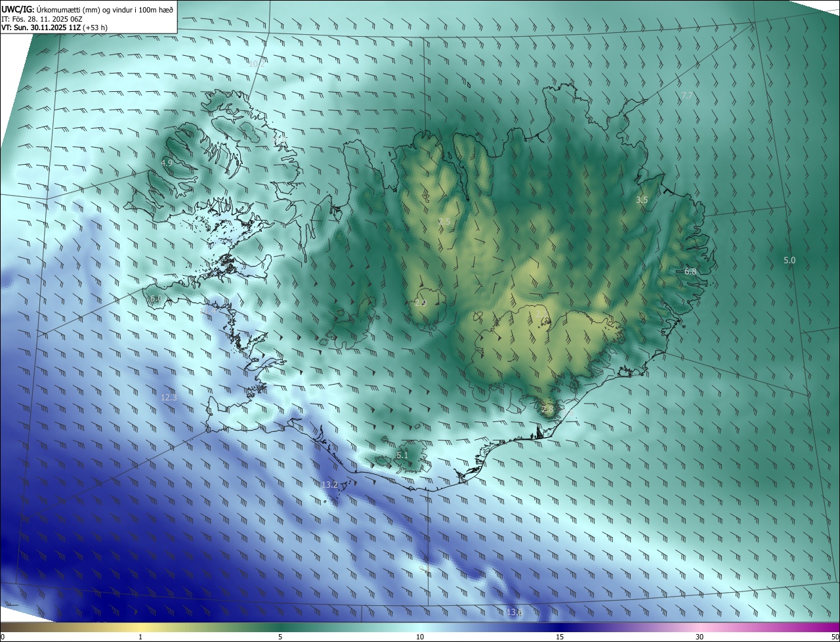Click the 1 tick on the colour scale
This screenshot has width=840, height=642.
pos(140,637)
